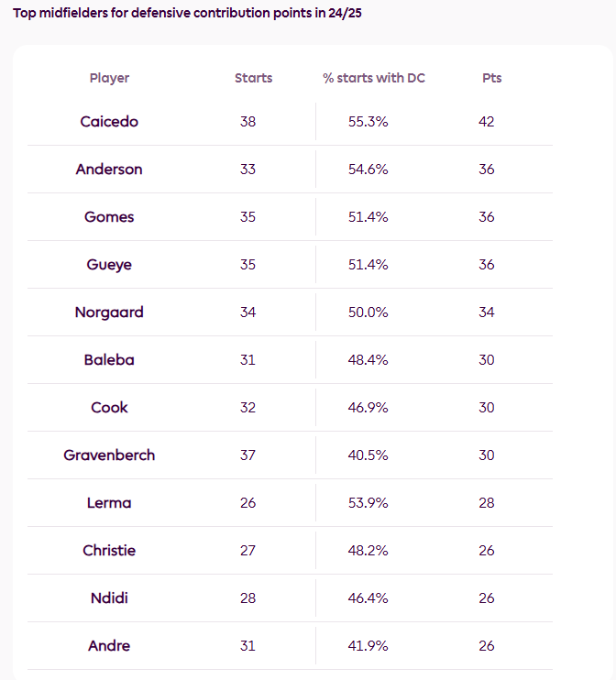Click on Gomes in the table
616x680 pixels.
tap(109, 217)
